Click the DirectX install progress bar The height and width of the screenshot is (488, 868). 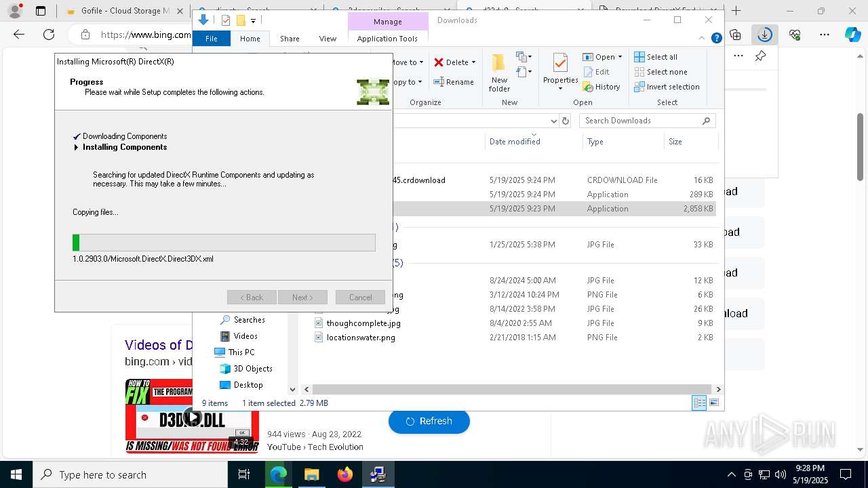224,243
